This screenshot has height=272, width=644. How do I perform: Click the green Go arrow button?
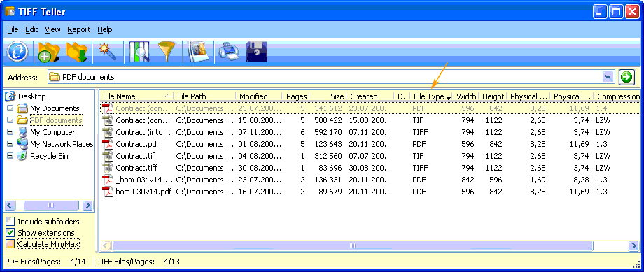click(626, 77)
